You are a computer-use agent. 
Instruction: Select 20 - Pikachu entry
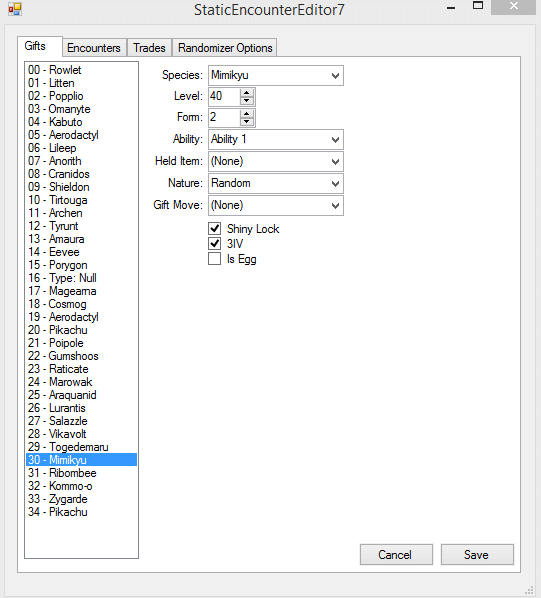(x=81, y=330)
